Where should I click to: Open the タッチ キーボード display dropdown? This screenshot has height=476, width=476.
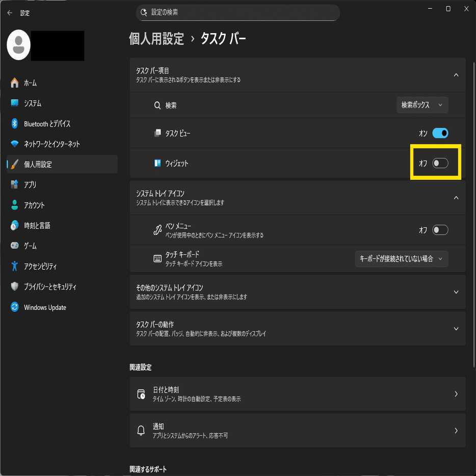[x=401, y=258]
